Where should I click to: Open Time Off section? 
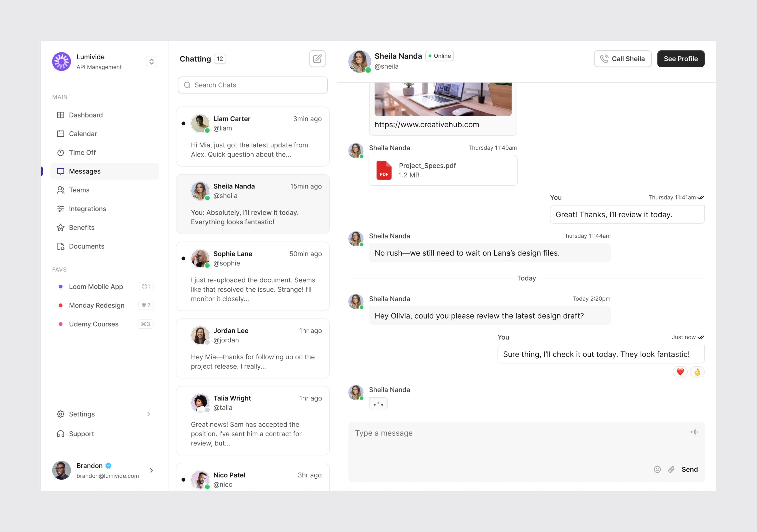104,152
